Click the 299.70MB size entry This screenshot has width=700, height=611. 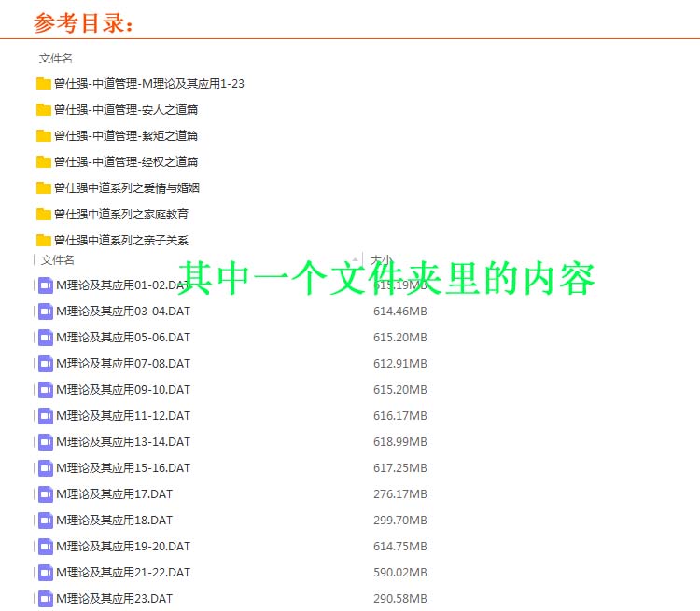pos(399,521)
